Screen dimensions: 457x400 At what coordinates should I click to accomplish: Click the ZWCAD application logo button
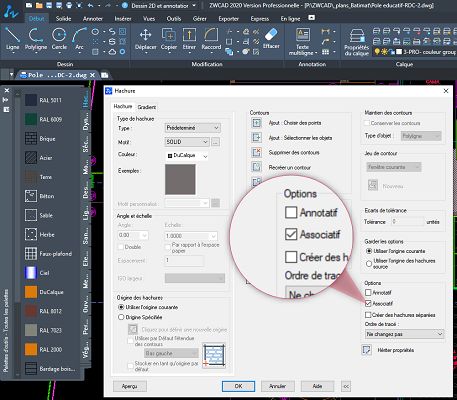point(11,13)
